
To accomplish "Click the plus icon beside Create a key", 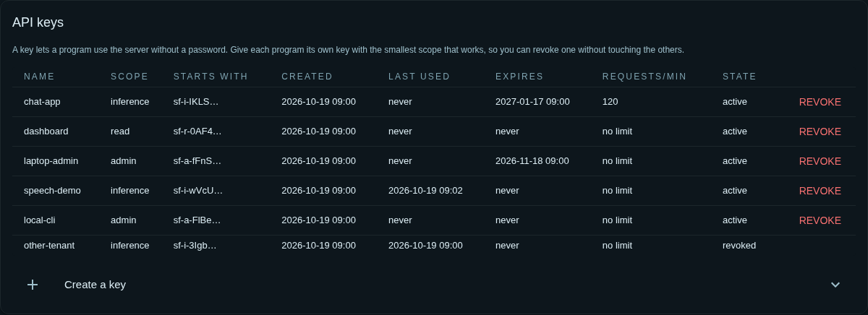I will pyautogui.click(x=33, y=285).
